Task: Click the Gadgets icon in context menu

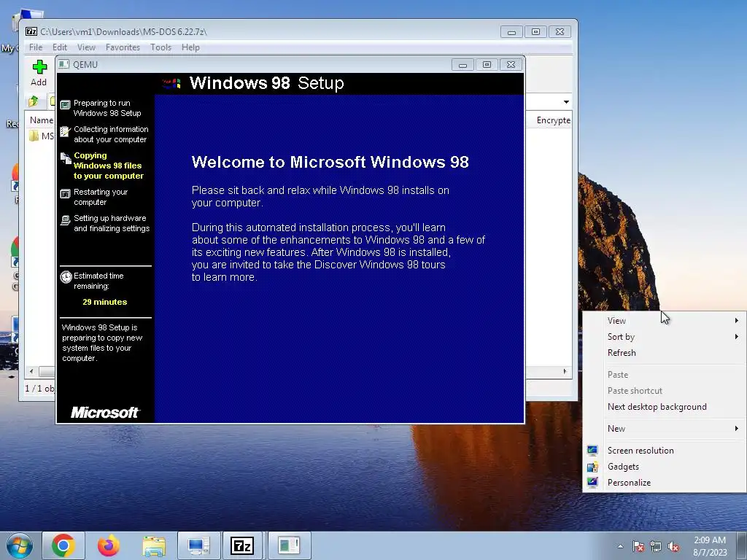Action: coord(592,466)
